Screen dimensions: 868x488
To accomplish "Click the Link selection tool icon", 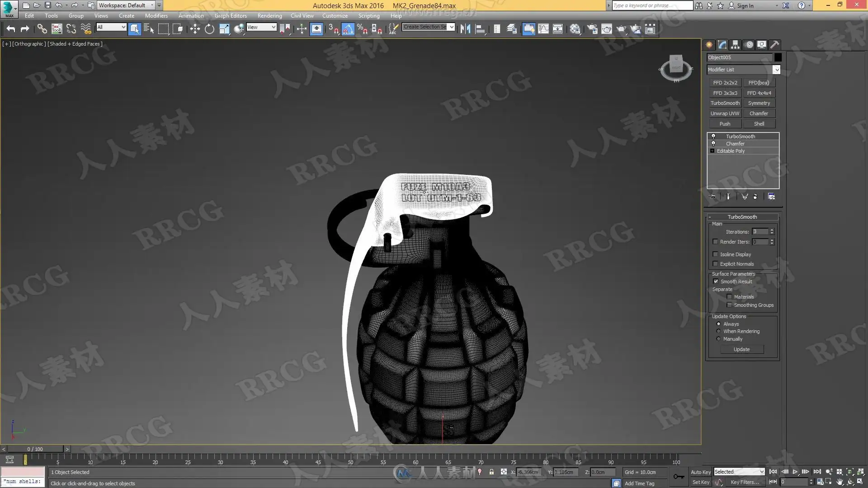I will coord(42,29).
